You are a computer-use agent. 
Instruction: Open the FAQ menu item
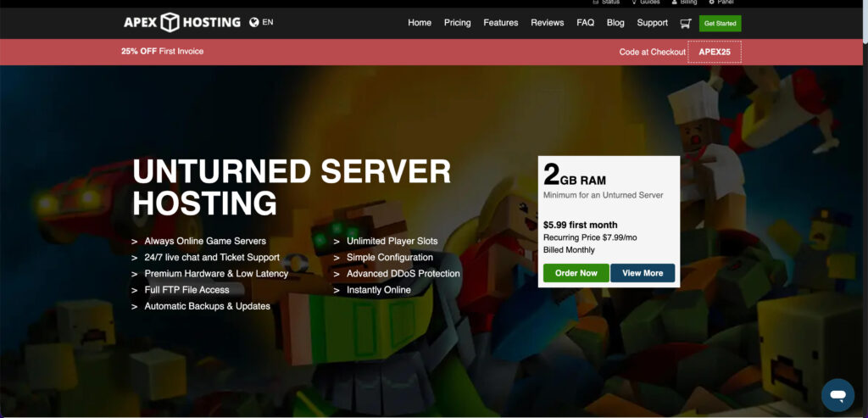tap(585, 23)
